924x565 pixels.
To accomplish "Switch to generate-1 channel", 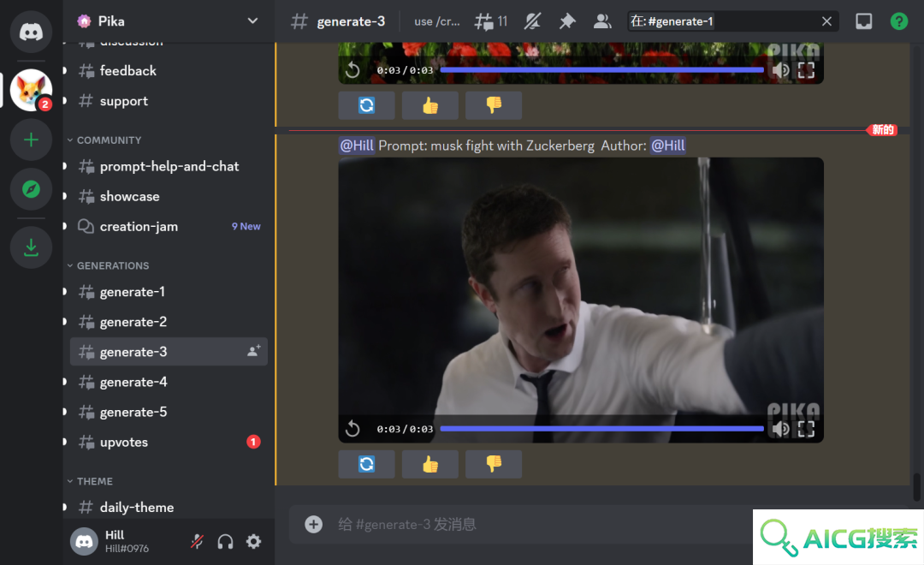I will coord(169,292).
